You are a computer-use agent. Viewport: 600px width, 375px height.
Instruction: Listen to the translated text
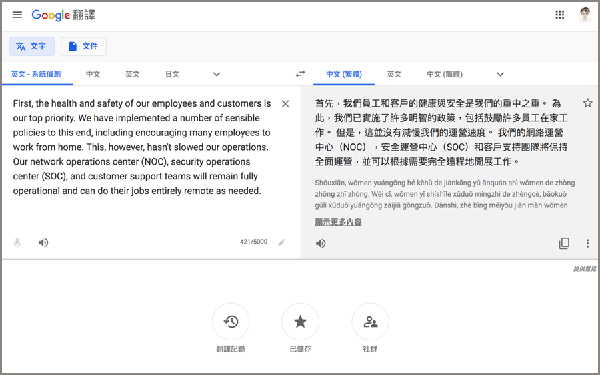click(x=321, y=243)
